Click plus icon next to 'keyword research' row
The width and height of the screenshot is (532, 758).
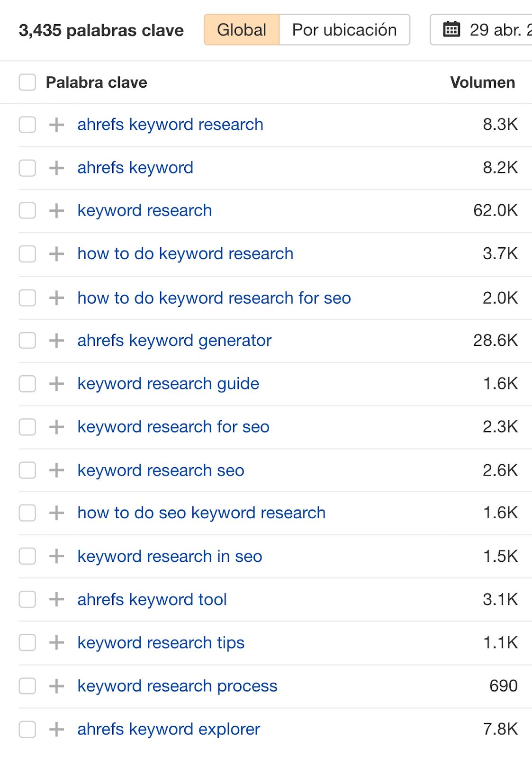coord(56,211)
